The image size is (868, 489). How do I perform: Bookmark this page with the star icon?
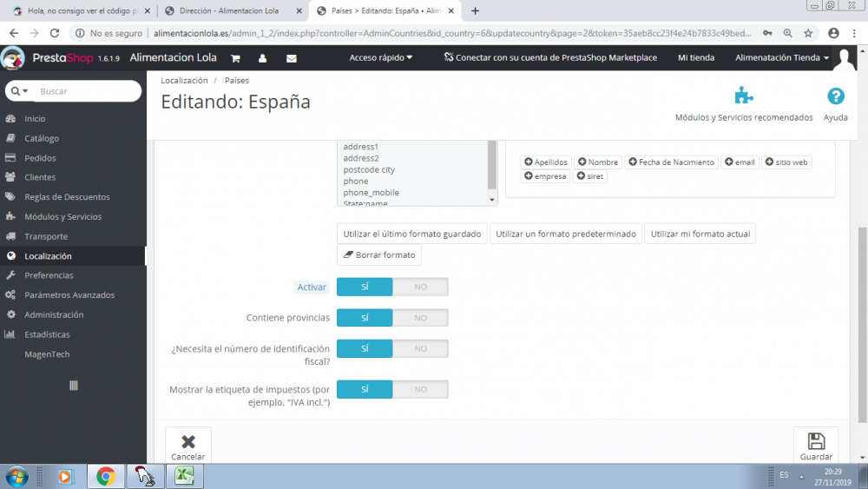[808, 33]
